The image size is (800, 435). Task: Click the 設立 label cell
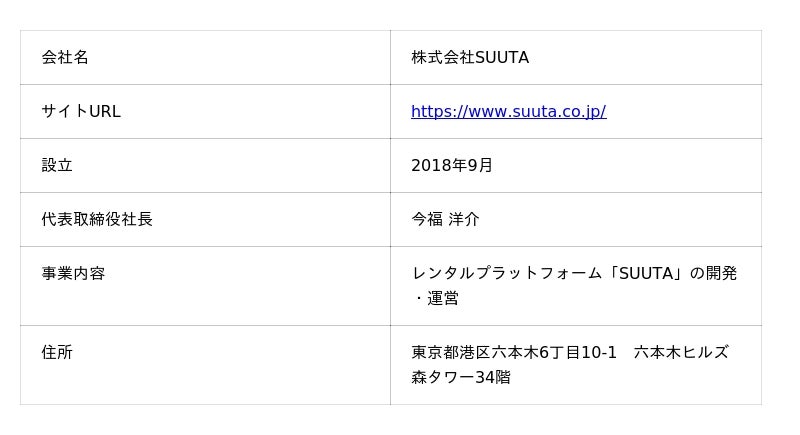click(57, 166)
